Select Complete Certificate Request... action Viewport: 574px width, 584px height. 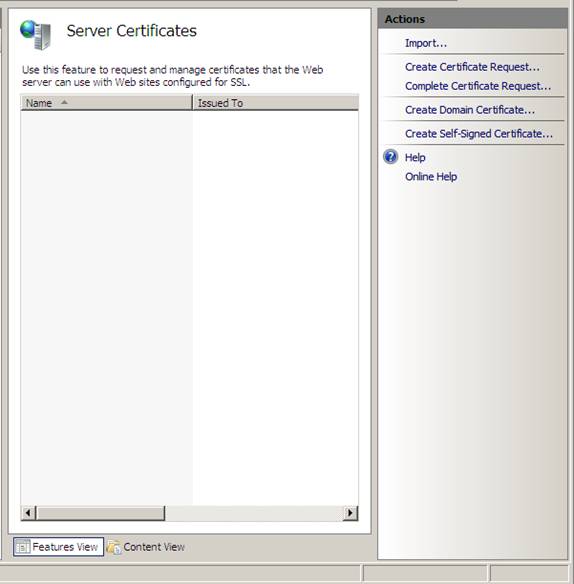pos(478,86)
